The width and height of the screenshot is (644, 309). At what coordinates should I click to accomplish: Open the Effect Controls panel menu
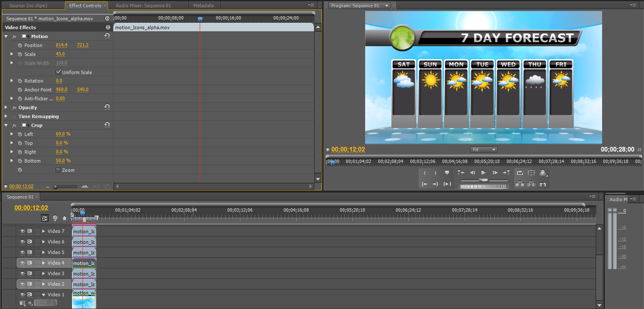click(x=311, y=5)
